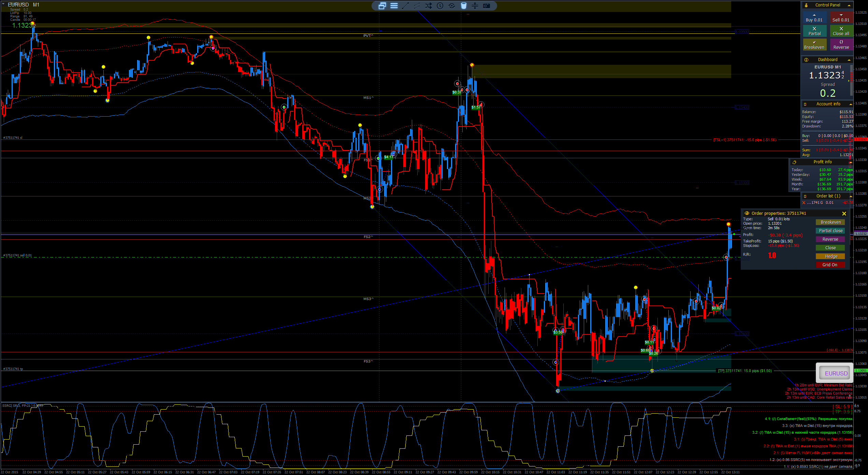Screen dimensions: 868x475
Task: Click the Spread 0.2 value in Dashboard
Action: tap(828, 93)
